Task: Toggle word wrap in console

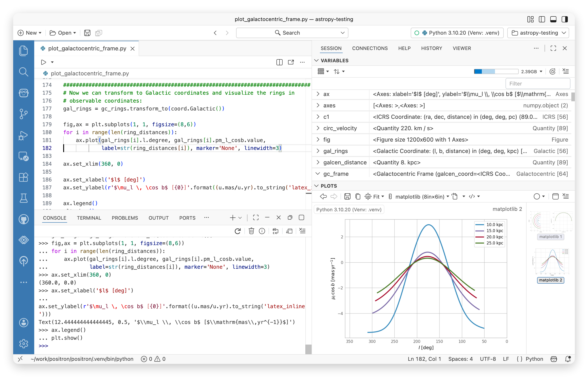Action: [x=275, y=231]
